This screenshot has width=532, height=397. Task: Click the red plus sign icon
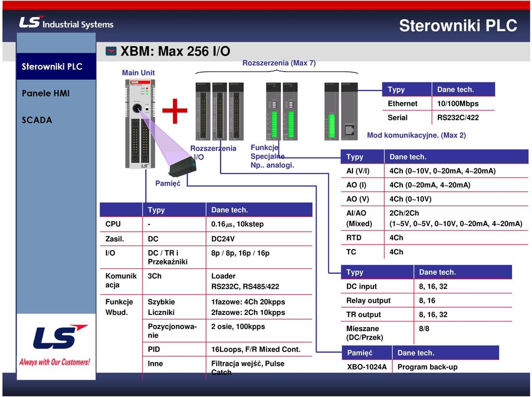click(x=175, y=111)
